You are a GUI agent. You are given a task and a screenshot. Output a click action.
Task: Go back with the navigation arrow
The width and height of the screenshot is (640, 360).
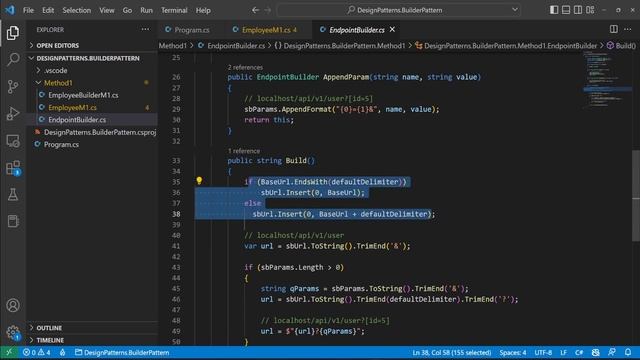[x=256, y=10]
